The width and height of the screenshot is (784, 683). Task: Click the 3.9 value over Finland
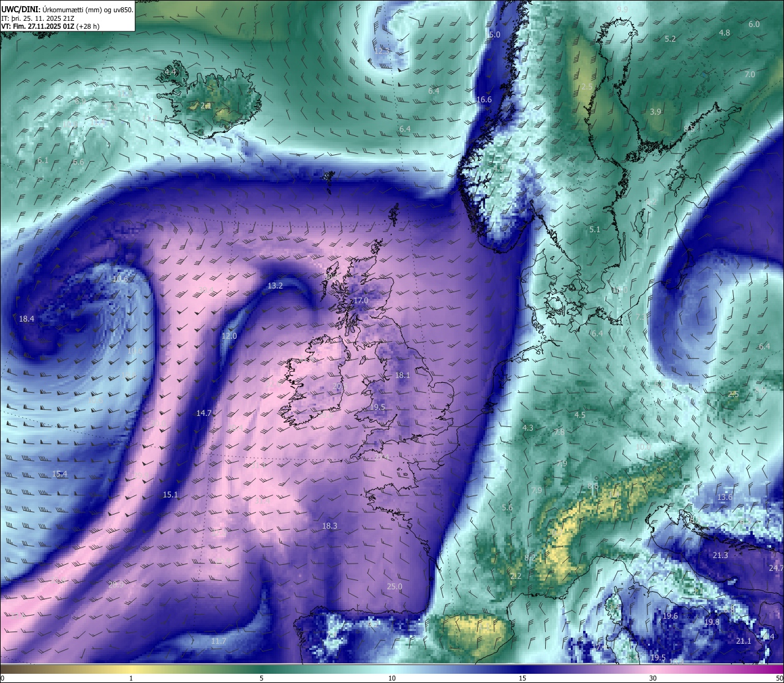[x=655, y=112]
